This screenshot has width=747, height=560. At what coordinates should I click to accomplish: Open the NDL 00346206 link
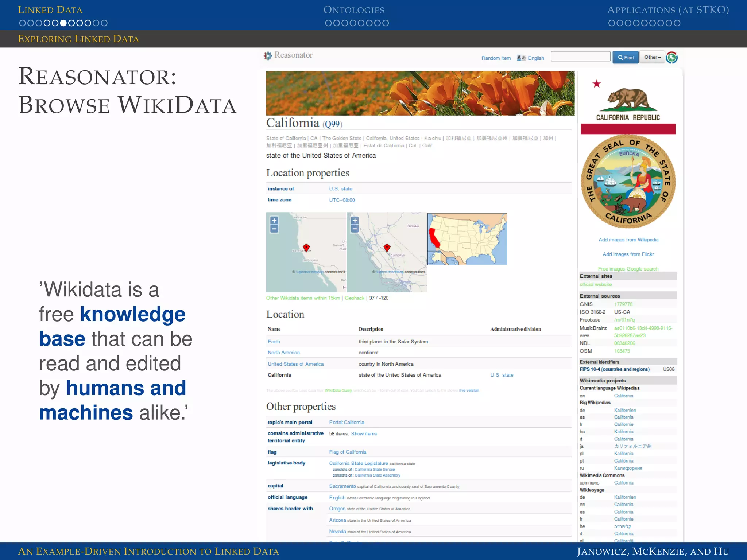(x=624, y=343)
